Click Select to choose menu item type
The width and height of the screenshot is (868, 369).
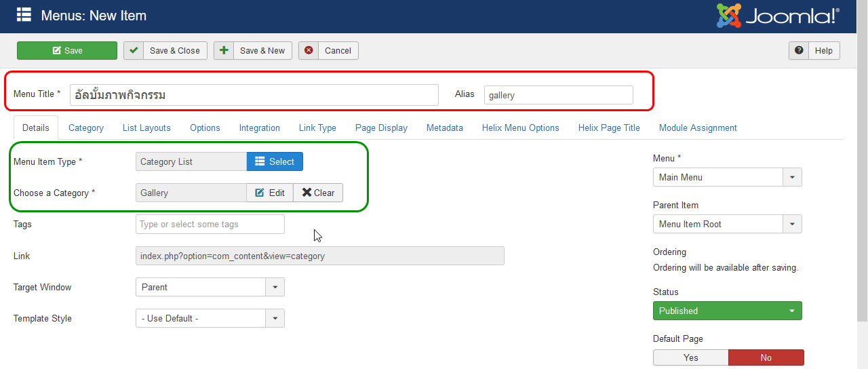[275, 161]
